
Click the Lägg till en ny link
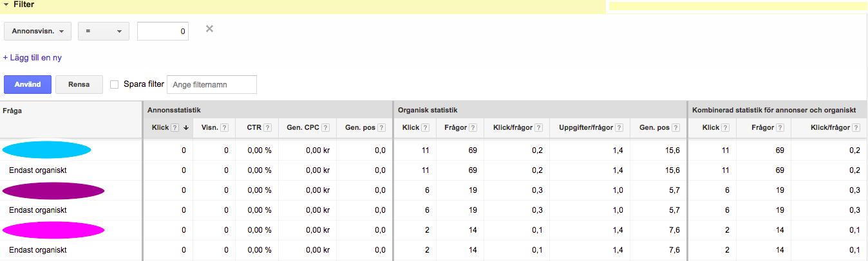(x=32, y=57)
